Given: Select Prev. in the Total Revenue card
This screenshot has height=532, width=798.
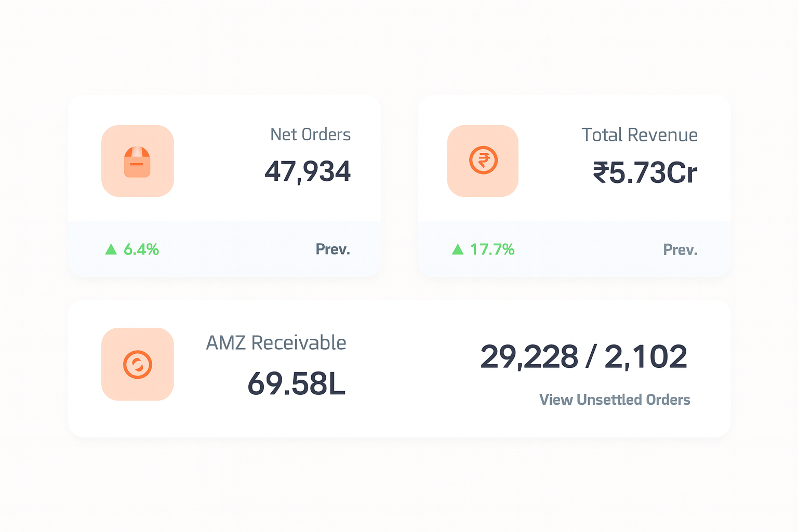Looking at the screenshot, I should coord(680,250).
